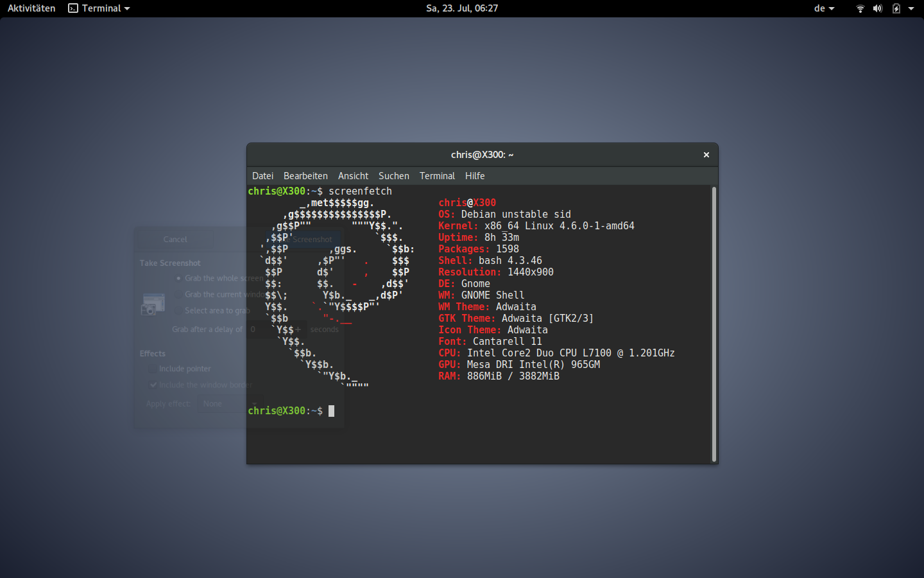Click the Wi-Fi network icon
The height and width of the screenshot is (578, 924).
(x=860, y=8)
